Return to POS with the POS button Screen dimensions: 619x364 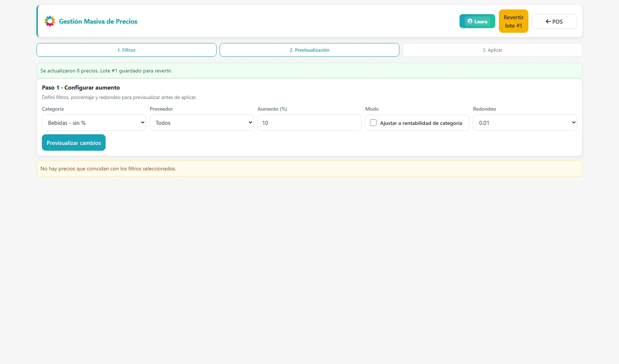coord(554,21)
